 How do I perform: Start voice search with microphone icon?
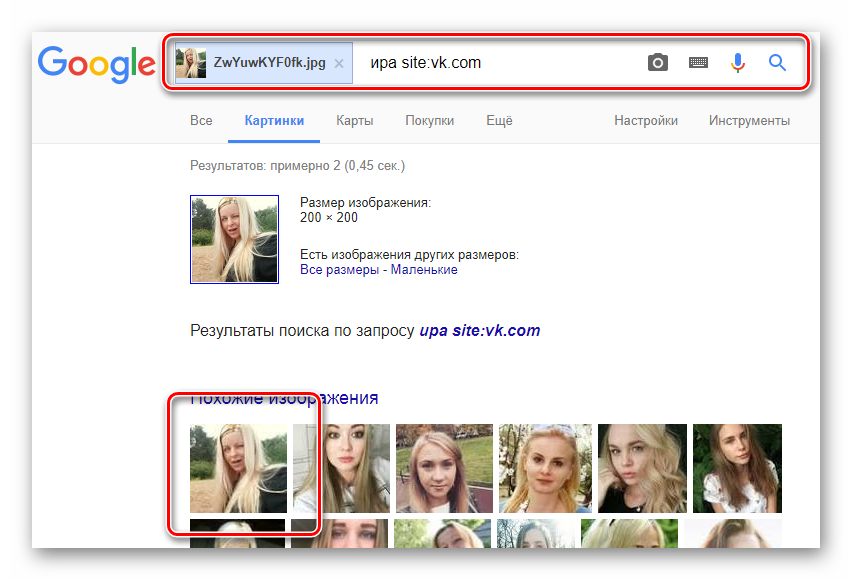(738, 63)
